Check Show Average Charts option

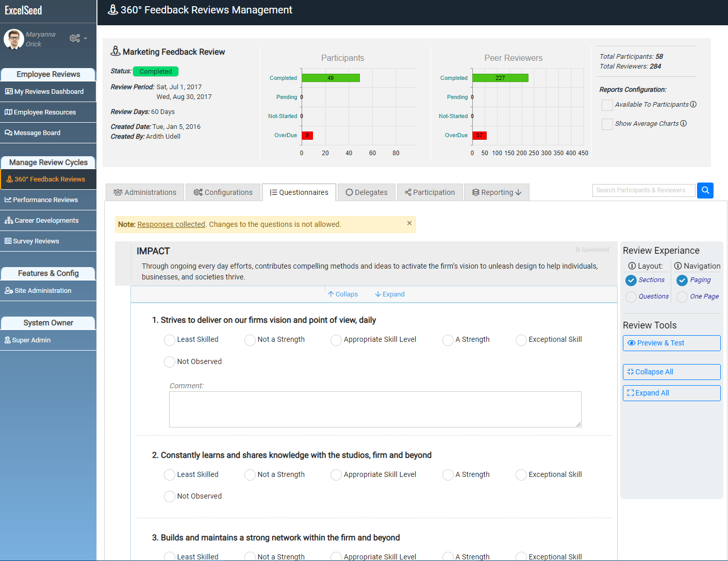coord(607,124)
